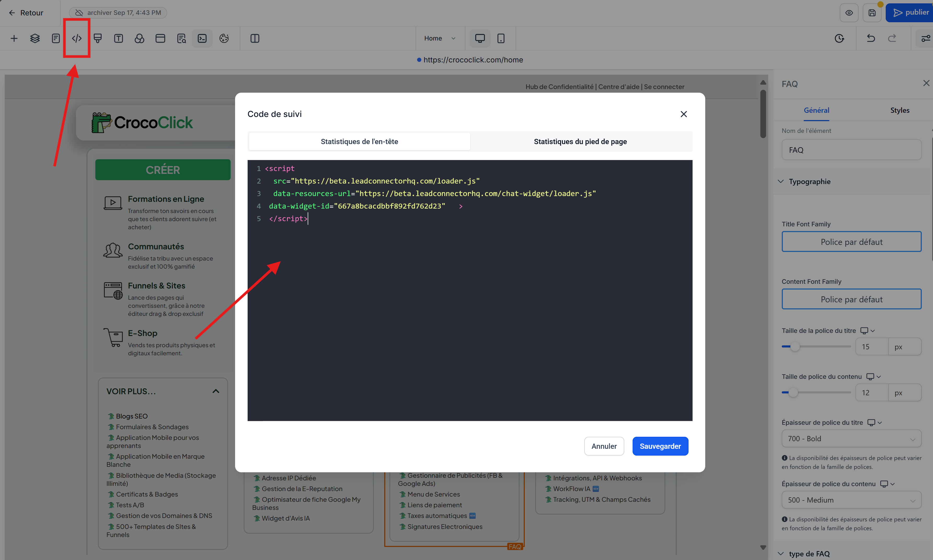
Task: Click the publier button
Action: click(x=909, y=13)
